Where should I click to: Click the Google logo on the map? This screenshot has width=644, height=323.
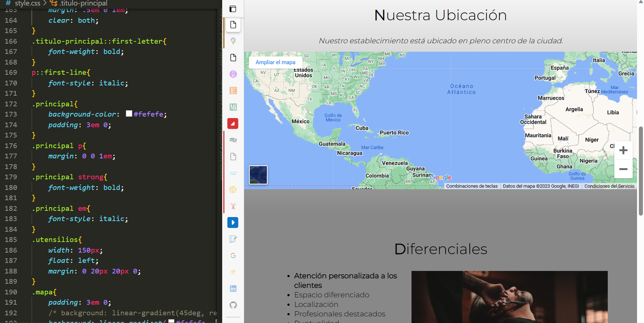[441, 178]
